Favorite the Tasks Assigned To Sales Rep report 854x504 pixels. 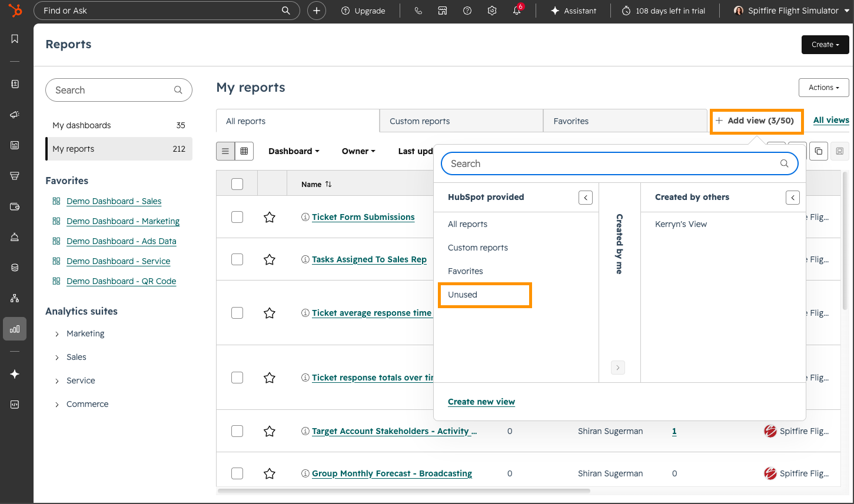269,259
